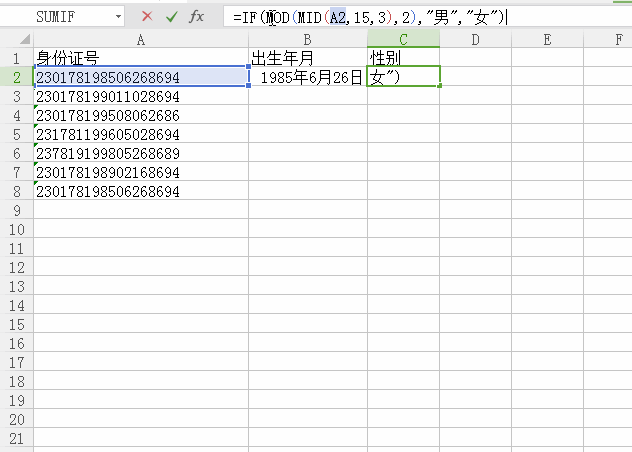
Task: Select column E header
Action: [547, 40]
